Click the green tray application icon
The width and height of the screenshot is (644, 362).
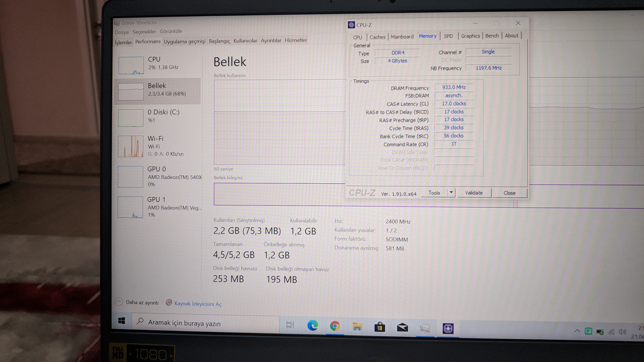click(x=588, y=331)
